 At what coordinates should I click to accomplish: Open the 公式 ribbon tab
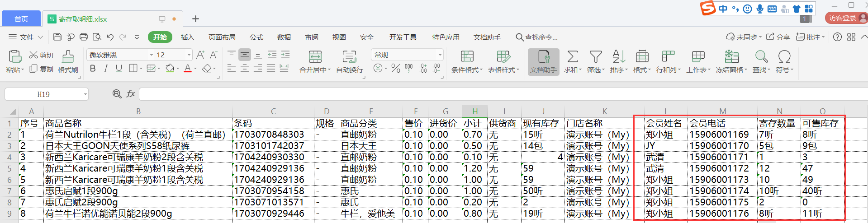pyautogui.click(x=256, y=37)
